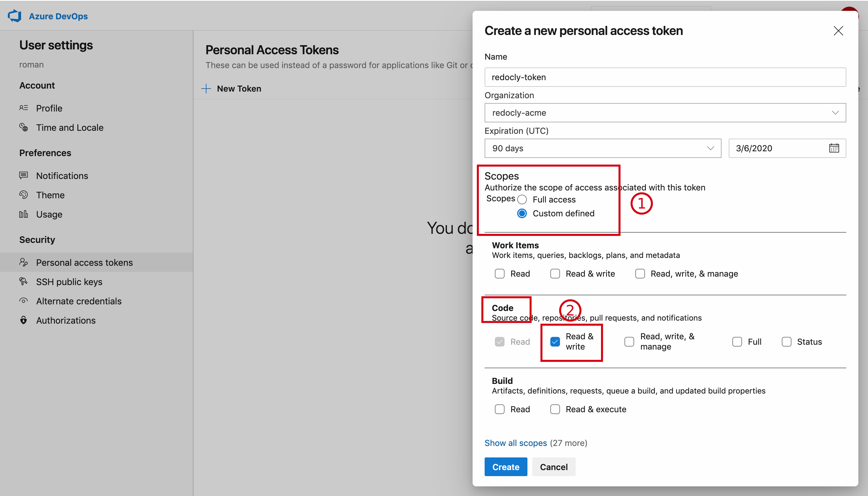Click the Profile icon in sidebar

[x=24, y=108]
